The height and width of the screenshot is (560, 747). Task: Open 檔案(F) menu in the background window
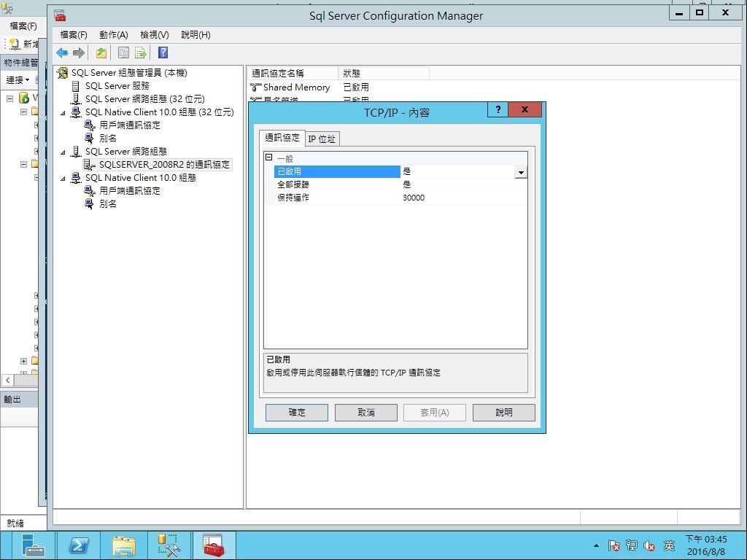(23, 26)
